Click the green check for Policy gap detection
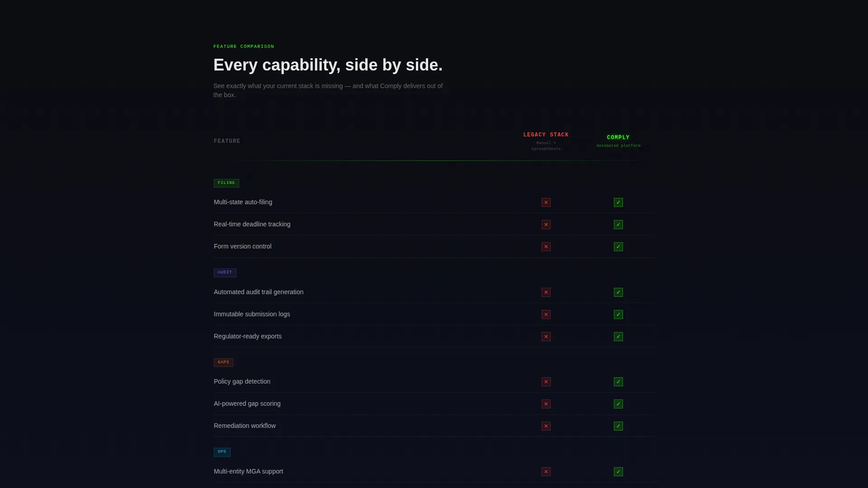 pyautogui.click(x=618, y=382)
